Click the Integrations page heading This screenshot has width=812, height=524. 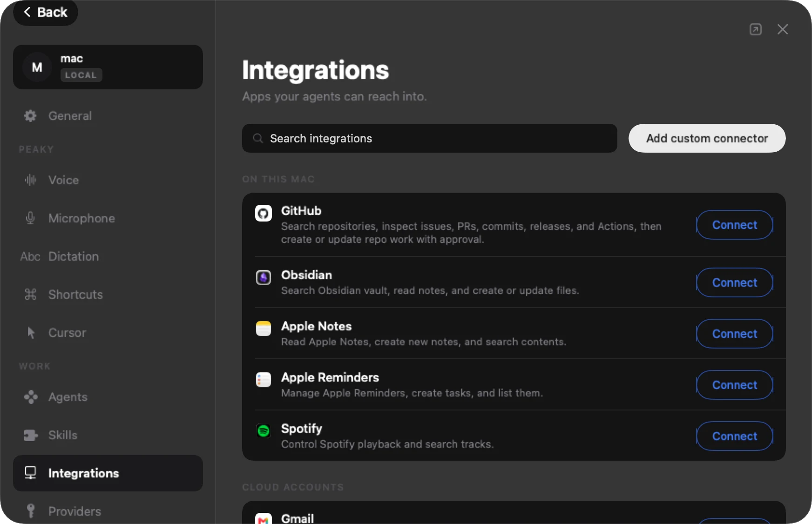point(316,70)
